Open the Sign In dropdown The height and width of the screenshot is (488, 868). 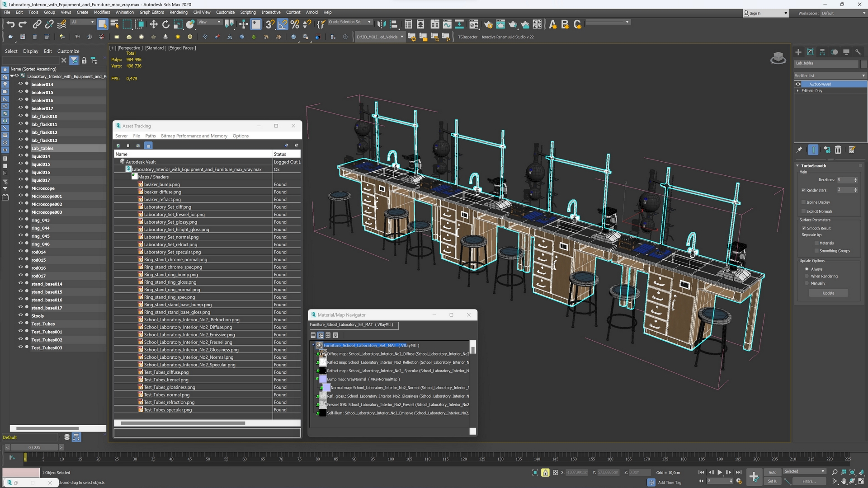(x=766, y=13)
